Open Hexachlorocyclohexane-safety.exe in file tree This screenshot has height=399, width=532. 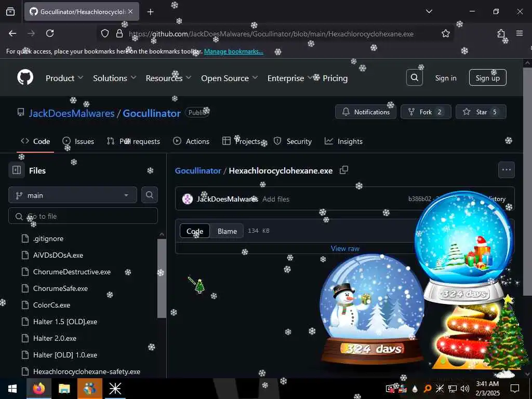87,371
